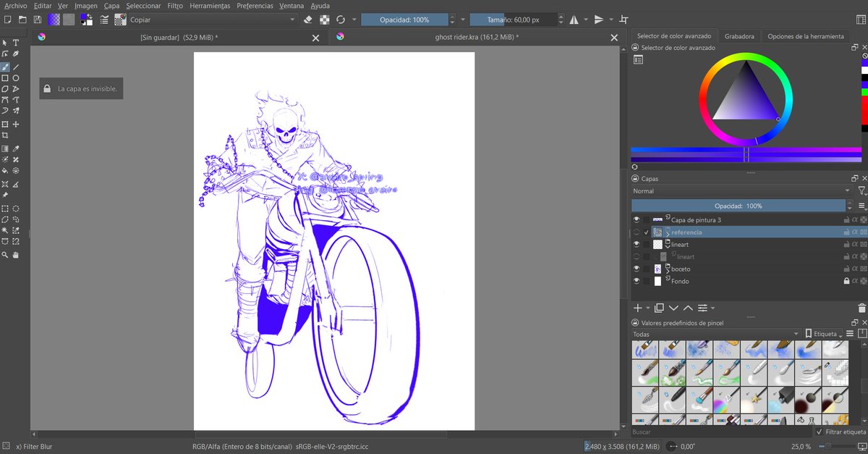Open the Filtro menu
Screen dimensions: 868x454
(175, 5)
